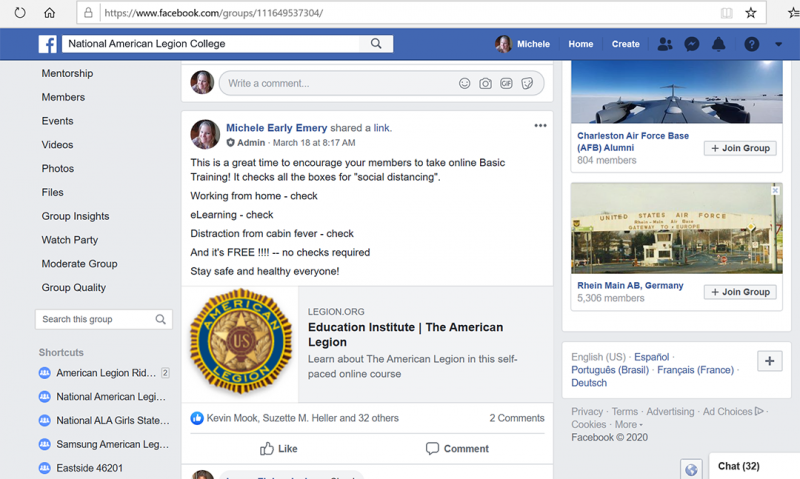
Task: Switch language to Español
Action: click(652, 357)
